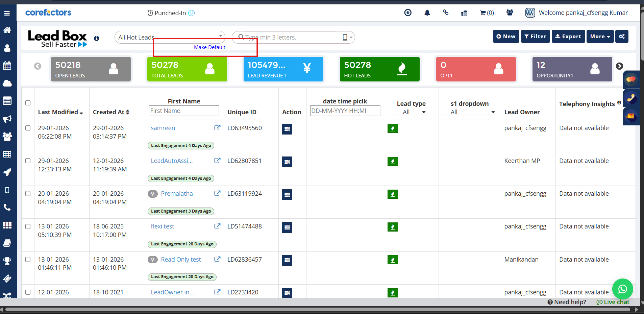Open the cloud sidebar icon
The height and width of the screenshot is (314, 644).
[7, 83]
